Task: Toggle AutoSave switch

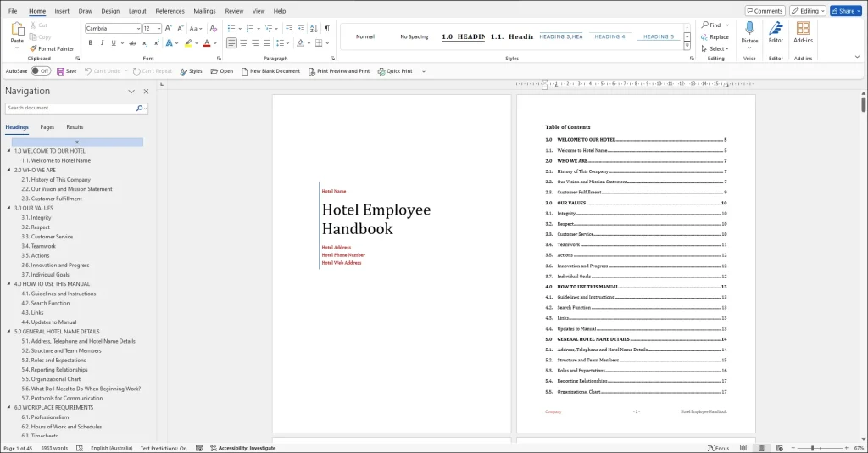Action: [x=41, y=71]
